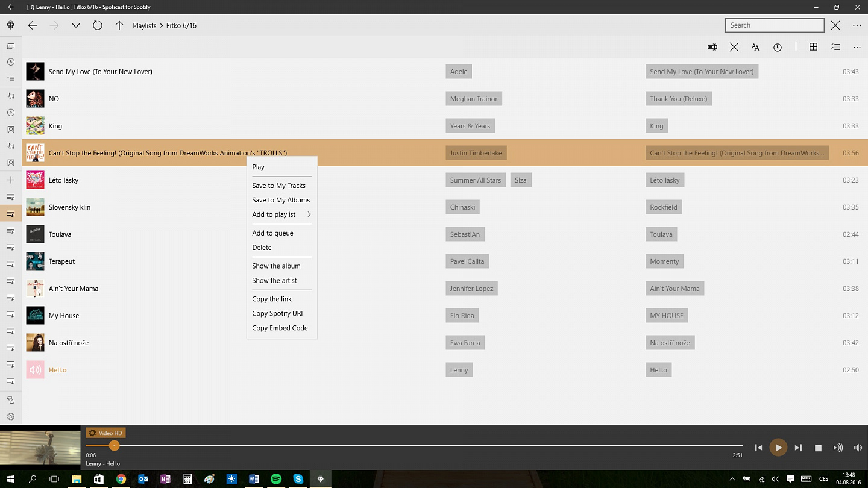The height and width of the screenshot is (488, 868).
Task: Click the My House album cover thumbnail
Action: tap(35, 316)
